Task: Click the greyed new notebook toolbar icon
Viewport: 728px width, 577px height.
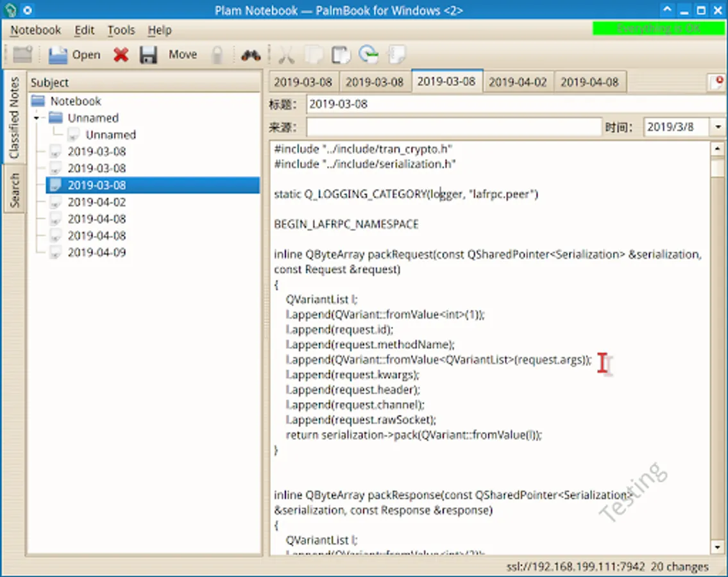Action: coord(22,54)
